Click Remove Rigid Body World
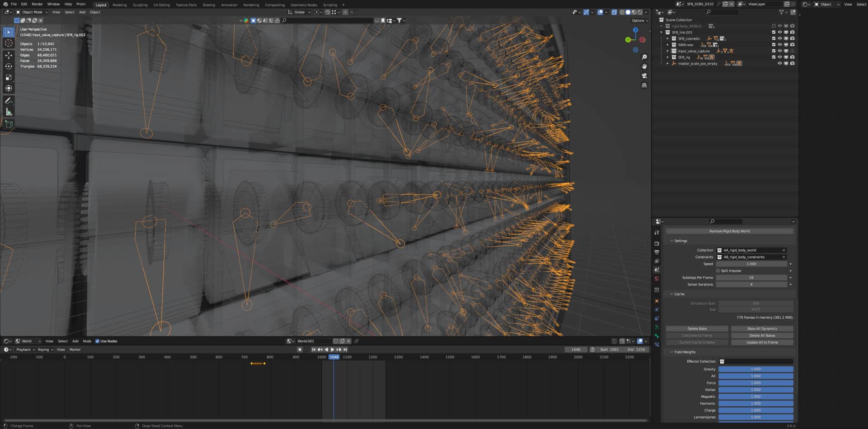 [x=731, y=231]
